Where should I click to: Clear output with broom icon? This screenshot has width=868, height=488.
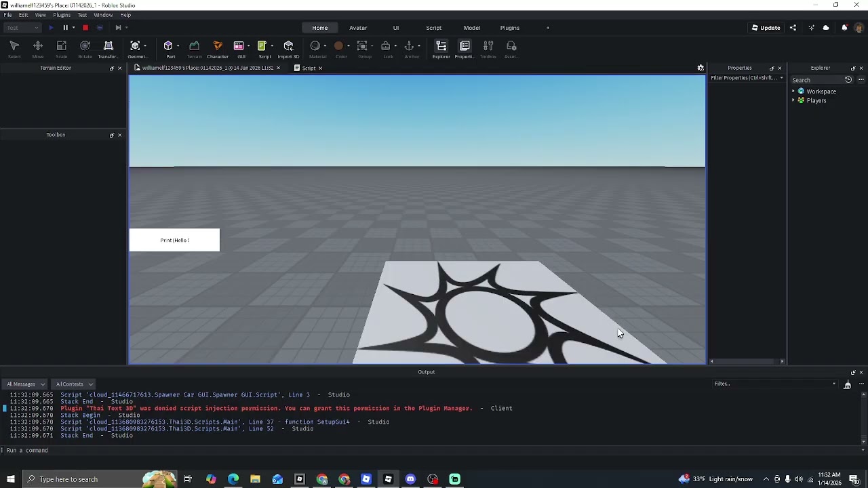(847, 384)
